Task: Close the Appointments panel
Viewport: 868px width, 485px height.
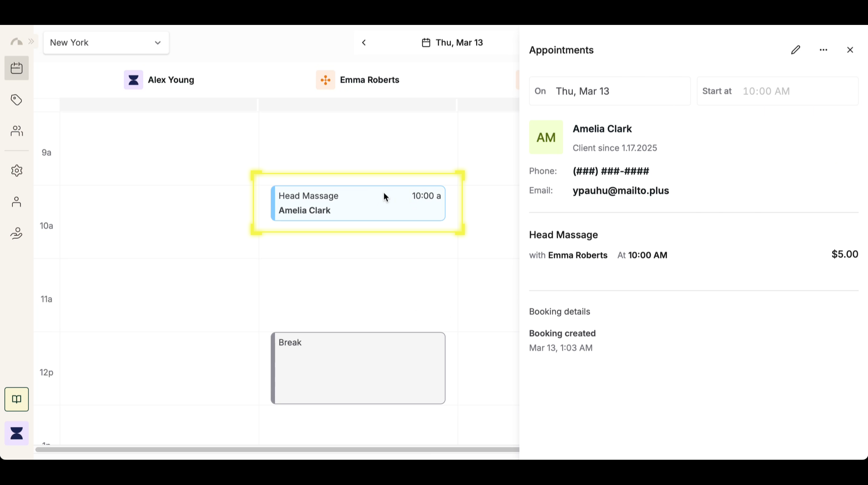Action: coord(850,50)
